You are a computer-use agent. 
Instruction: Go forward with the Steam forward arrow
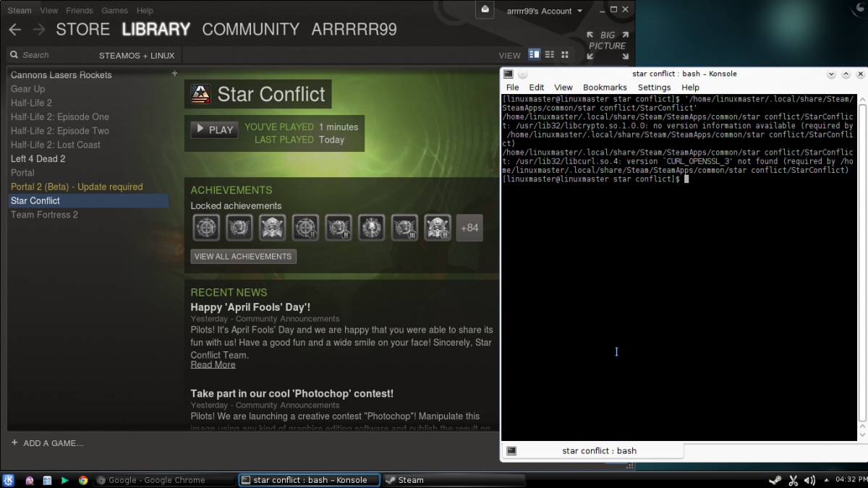pos(39,30)
